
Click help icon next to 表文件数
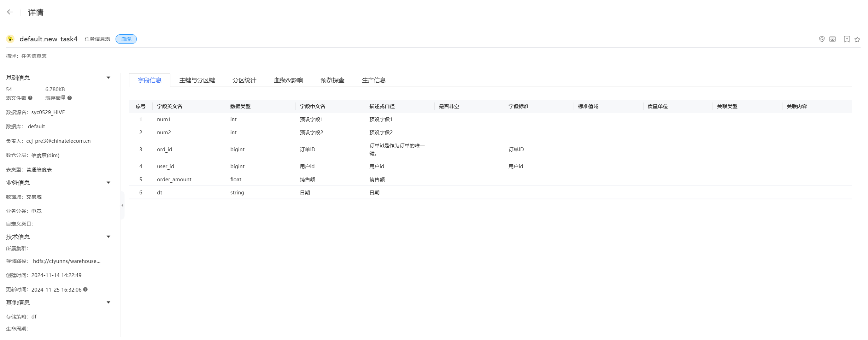(30, 98)
